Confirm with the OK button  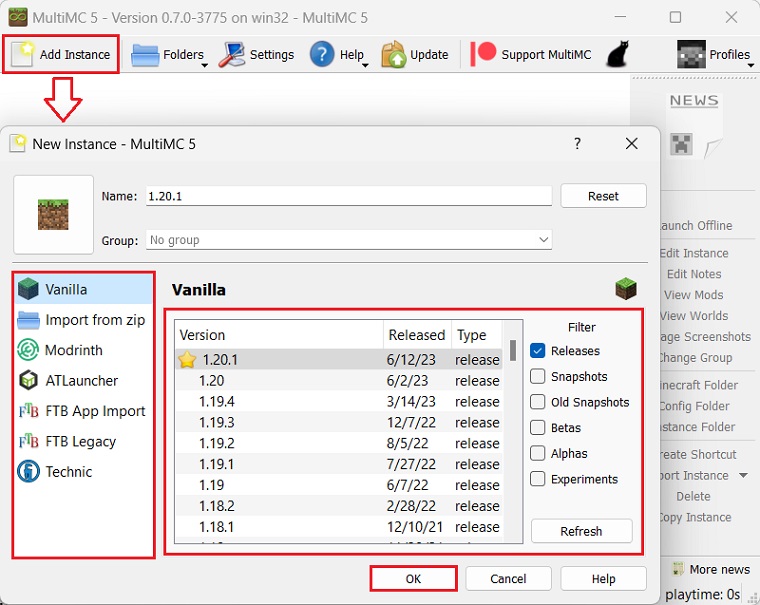(413, 579)
